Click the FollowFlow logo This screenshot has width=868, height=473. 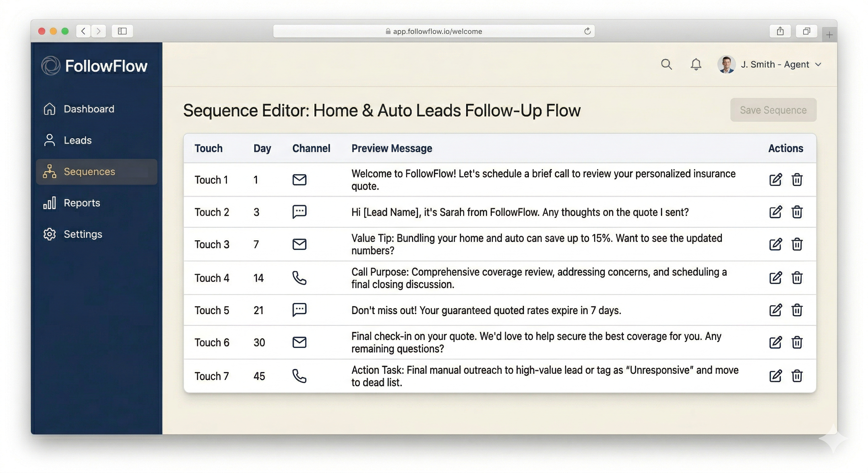(94, 66)
